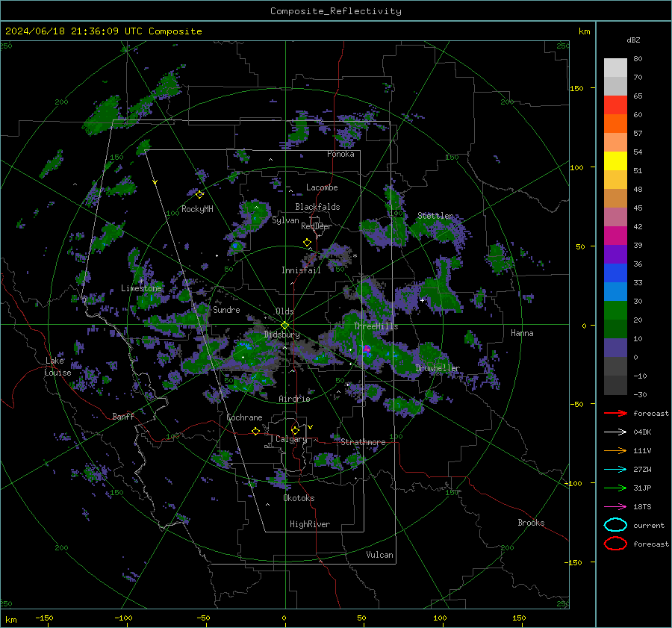Viewport: 672px width, 628px height.
Task: Click the yellow diamond radar site at Olds
Action: click(x=284, y=326)
